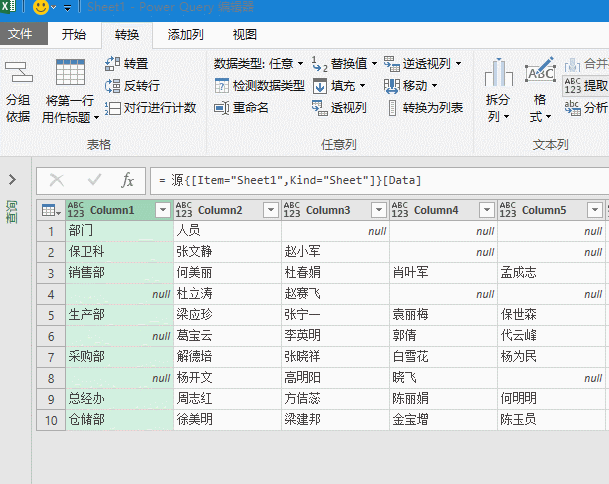The width and height of the screenshot is (609, 484).
Task: Click the Detect Data Type (检测数据类型) icon
Action: pyautogui.click(x=222, y=86)
